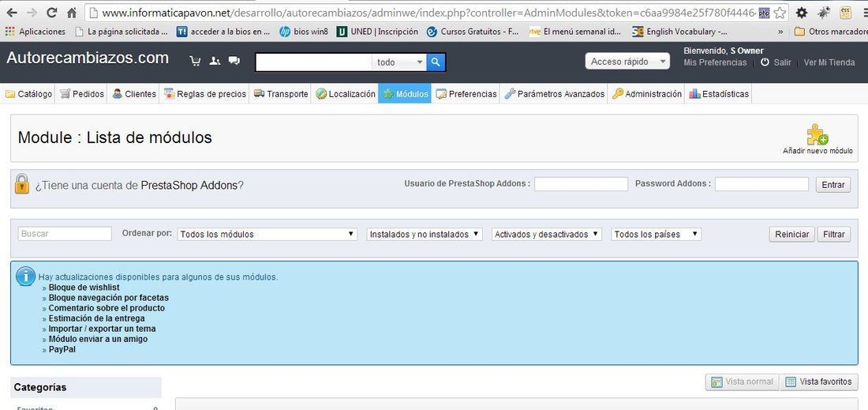Click the browser forward arrow
The height and width of the screenshot is (410, 868).
pos(32,12)
